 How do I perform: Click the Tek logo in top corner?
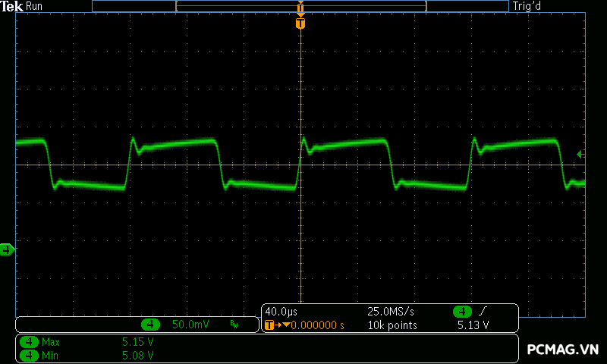pos(12,6)
